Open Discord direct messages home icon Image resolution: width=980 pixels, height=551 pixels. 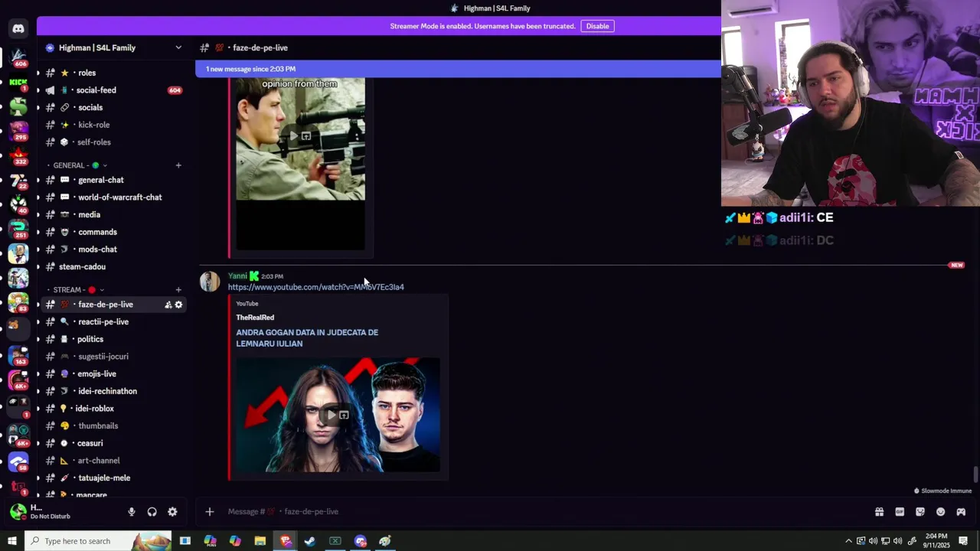pyautogui.click(x=18, y=28)
